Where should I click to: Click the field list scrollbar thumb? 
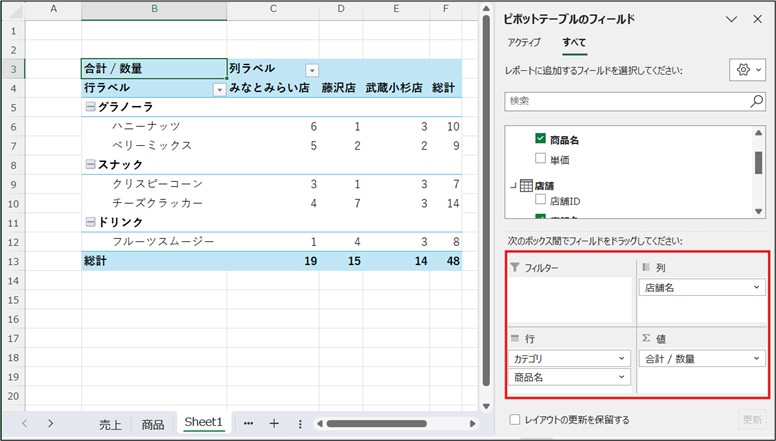758,163
